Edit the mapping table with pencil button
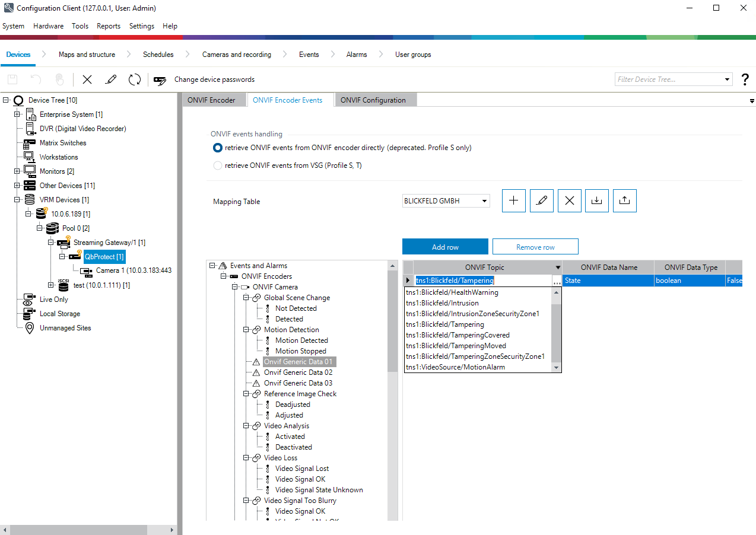The height and width of the screenshot is (535, 756). [x=541, y=201]
